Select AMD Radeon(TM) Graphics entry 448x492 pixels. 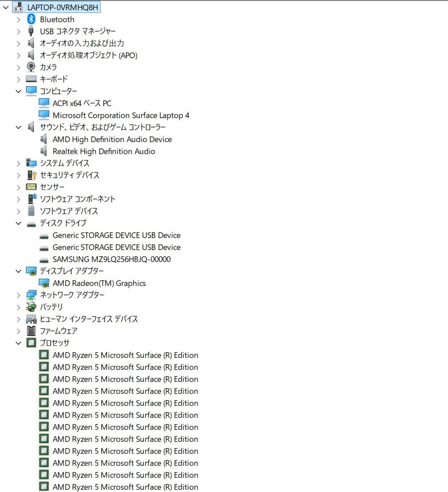point(99,283)
